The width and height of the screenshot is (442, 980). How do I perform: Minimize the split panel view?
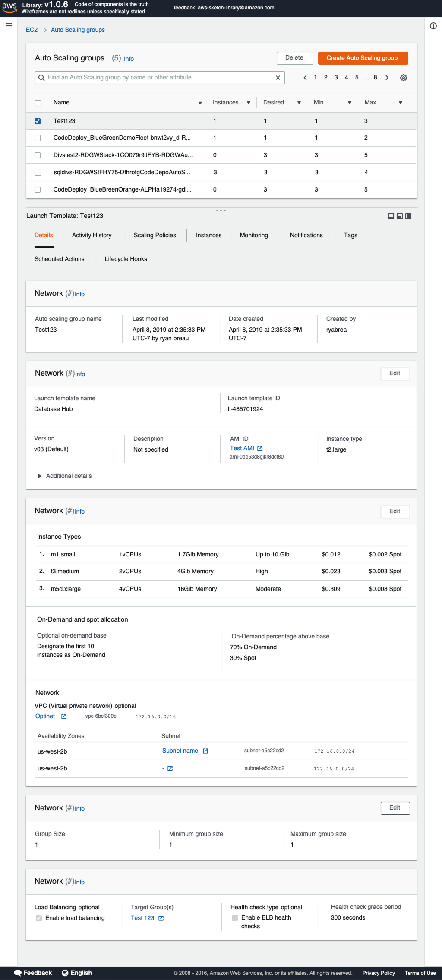click(x=391, y=216)
